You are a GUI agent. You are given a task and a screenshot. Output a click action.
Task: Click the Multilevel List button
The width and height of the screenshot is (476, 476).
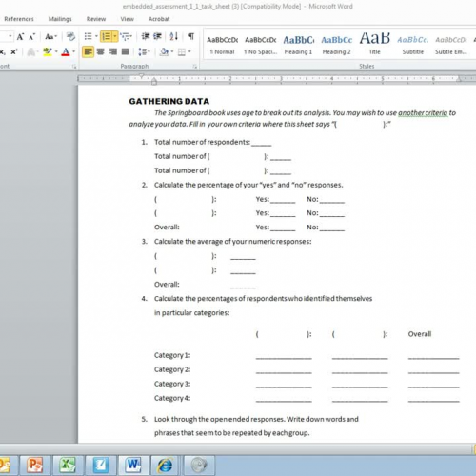(126, 36)
